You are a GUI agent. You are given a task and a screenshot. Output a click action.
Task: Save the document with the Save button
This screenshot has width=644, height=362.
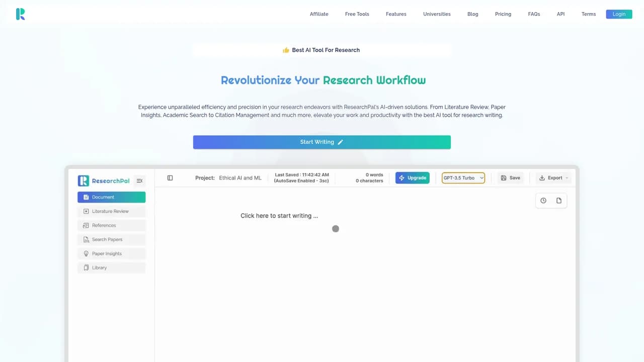511,178
